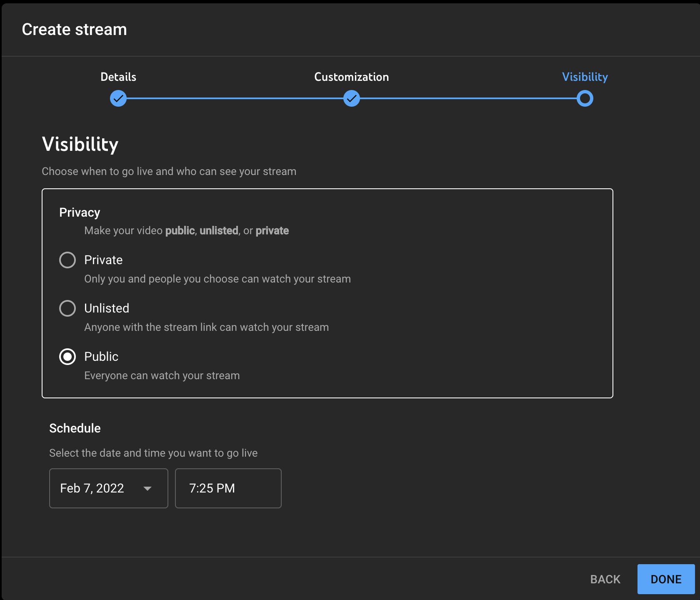Screen dimensions: 700x600
Task: Click the Visibility step label
Action: [x=585, y=77]
